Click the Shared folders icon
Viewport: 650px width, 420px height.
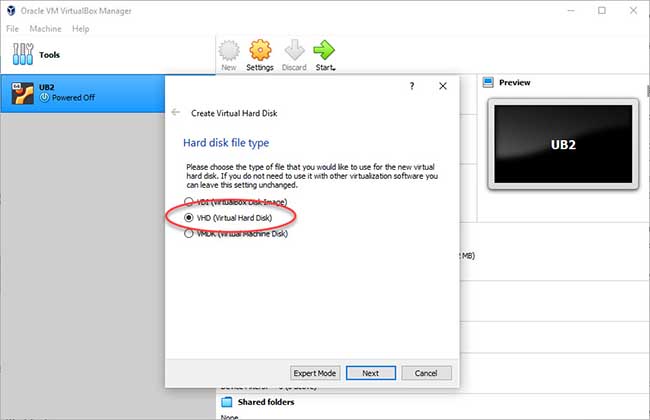pos(227,402)
